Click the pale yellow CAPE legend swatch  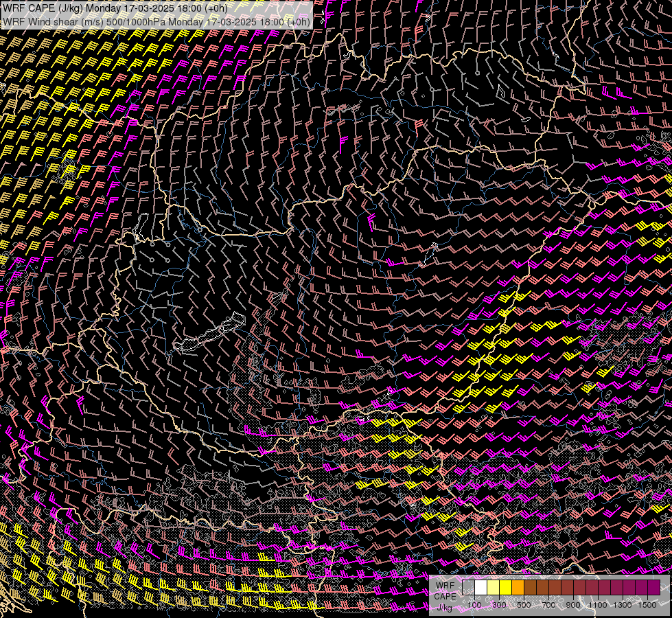(x=494, y=587)
